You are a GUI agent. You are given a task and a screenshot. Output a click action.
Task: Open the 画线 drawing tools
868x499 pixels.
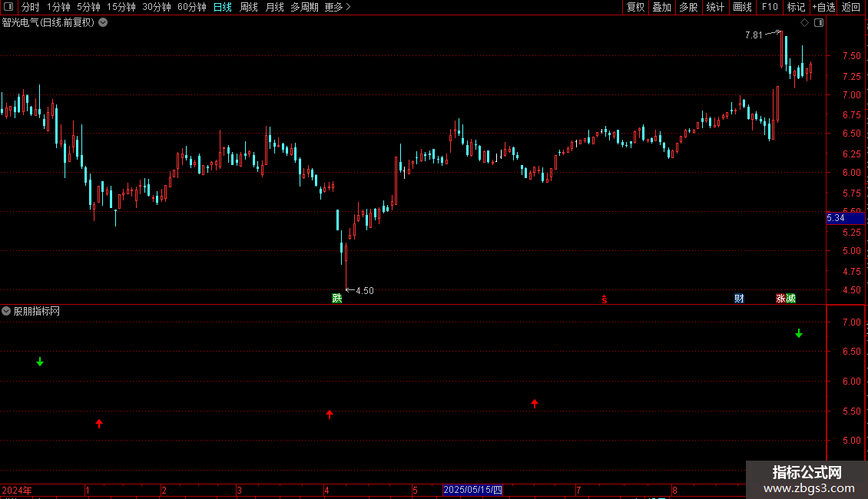(742, 7)
